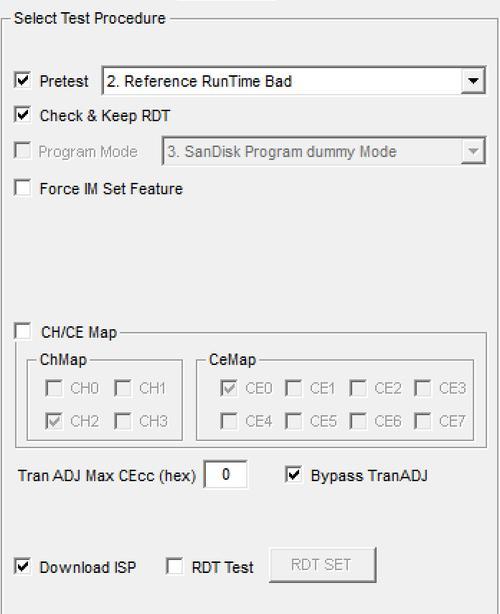This screenshot has height=614, width=500.
Task: Check the CH3 channel box
Action: tap(123, 421)
